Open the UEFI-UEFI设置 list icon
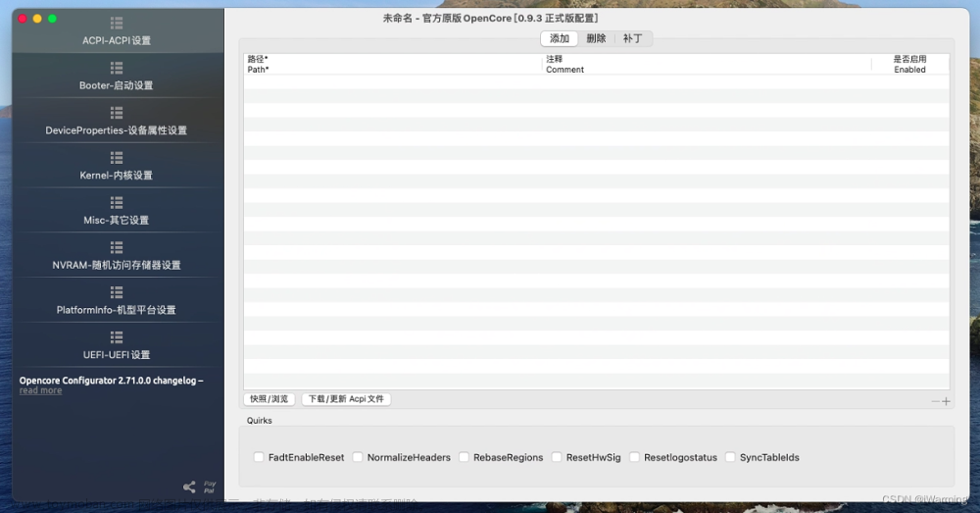Screen dimensions: 980x513 click(117, 337)
